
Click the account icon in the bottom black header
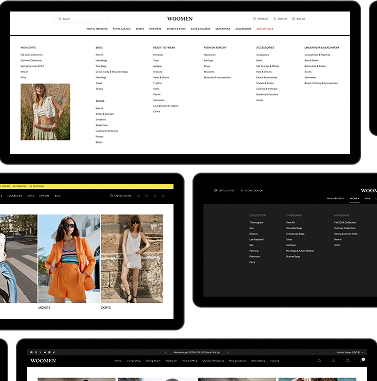pyautogui.click(x=333, y=361)
